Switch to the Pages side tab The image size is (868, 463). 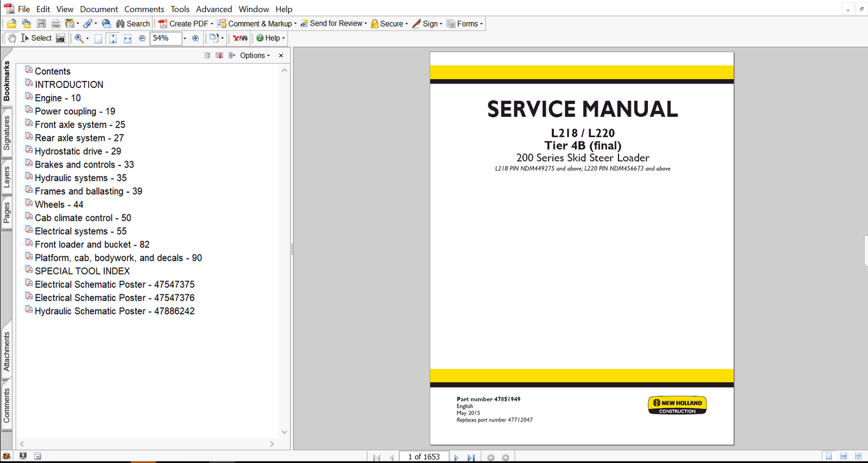pyautogui.click(x=7, y=213)
